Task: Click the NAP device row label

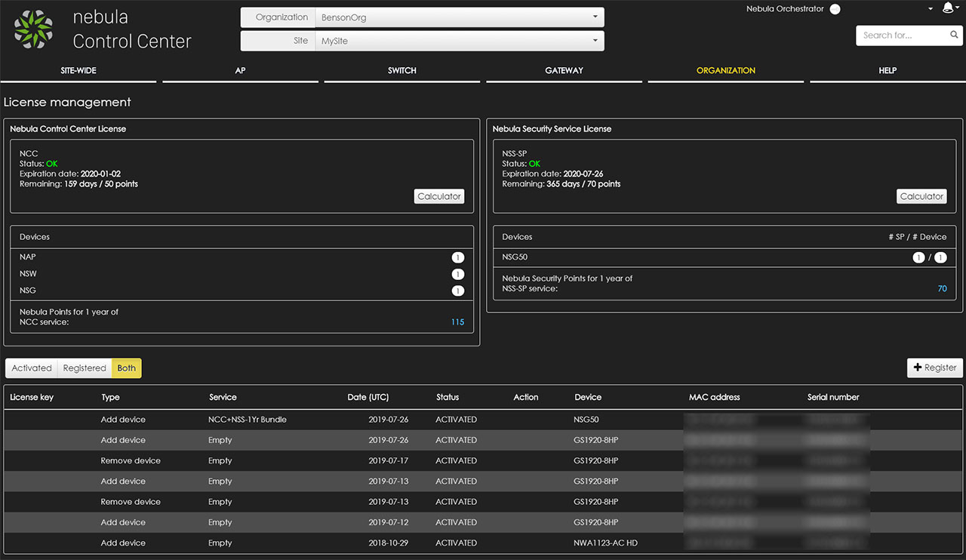Action: click(28, 257)
